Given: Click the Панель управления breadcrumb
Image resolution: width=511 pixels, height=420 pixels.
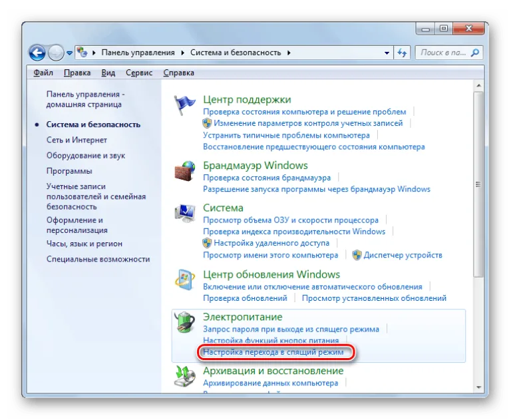Looking at the screenshot, I should (x=138, y=53).
